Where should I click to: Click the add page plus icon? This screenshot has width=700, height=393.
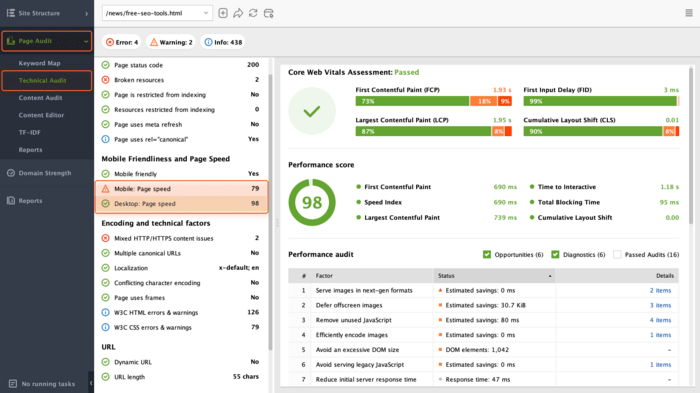click(x=223, y=13)
